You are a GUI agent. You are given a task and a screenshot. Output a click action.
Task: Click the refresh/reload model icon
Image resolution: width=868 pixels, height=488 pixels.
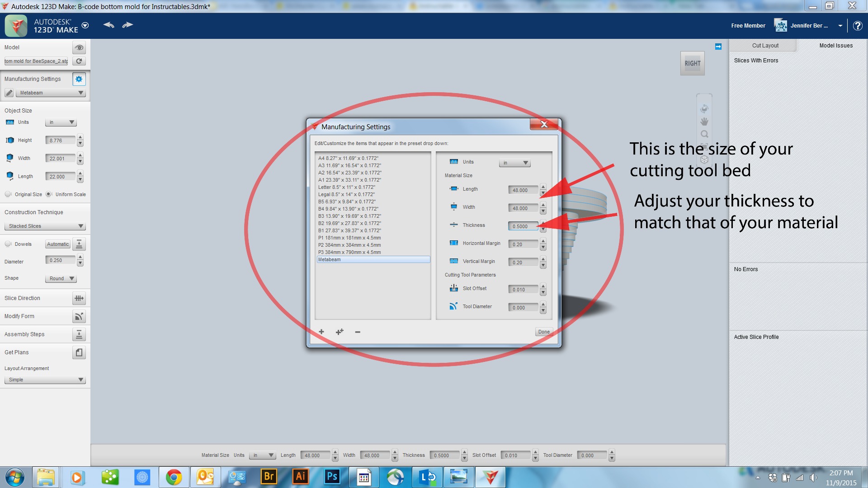coord(79,61)
